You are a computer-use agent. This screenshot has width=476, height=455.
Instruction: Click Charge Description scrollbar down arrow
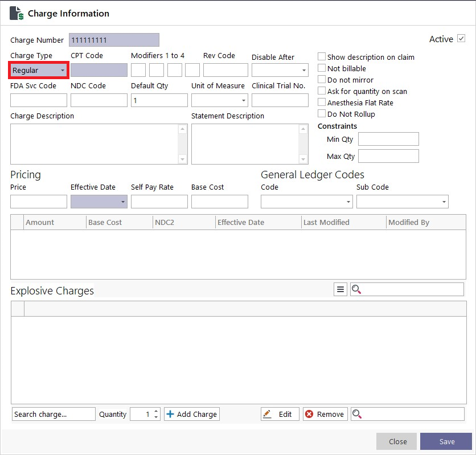[x=182, y=159]
